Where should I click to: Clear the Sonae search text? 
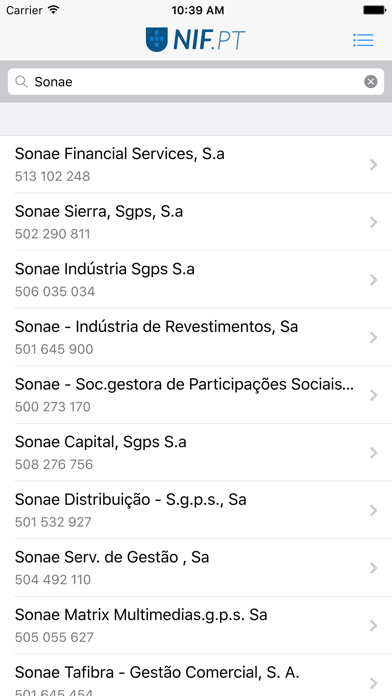(x=371, y=82)
